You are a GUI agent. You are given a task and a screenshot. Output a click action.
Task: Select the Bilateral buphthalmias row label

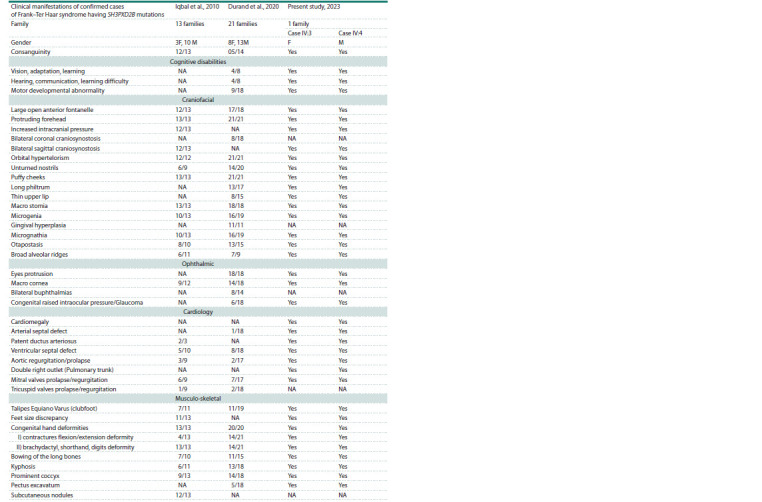(41, 293)
